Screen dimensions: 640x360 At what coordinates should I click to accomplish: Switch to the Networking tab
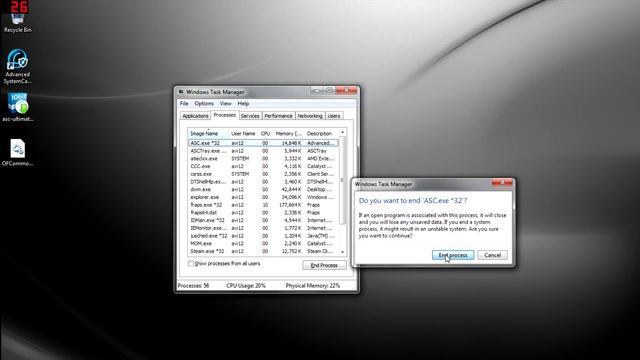[310, 116]
